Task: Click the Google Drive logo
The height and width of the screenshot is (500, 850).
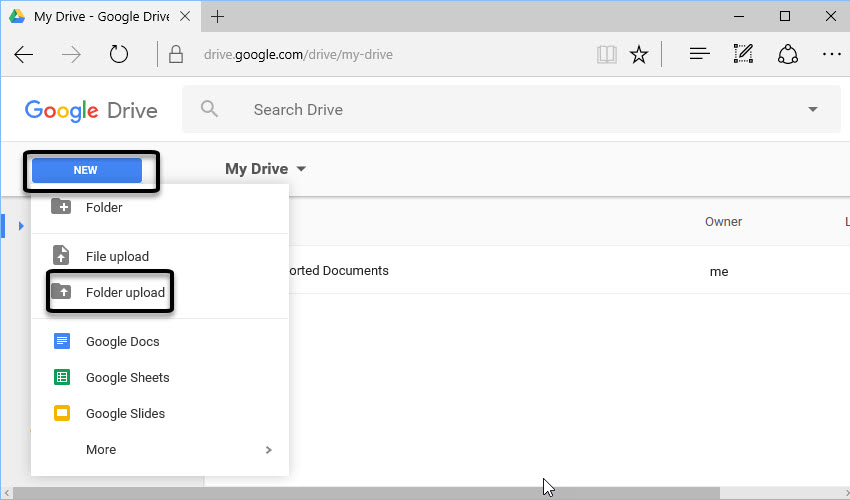Action: (91, 111)
